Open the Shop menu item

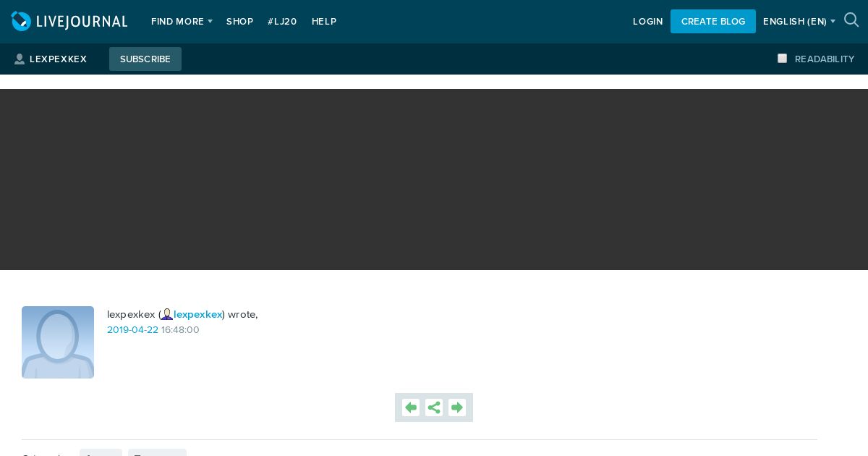240,22
